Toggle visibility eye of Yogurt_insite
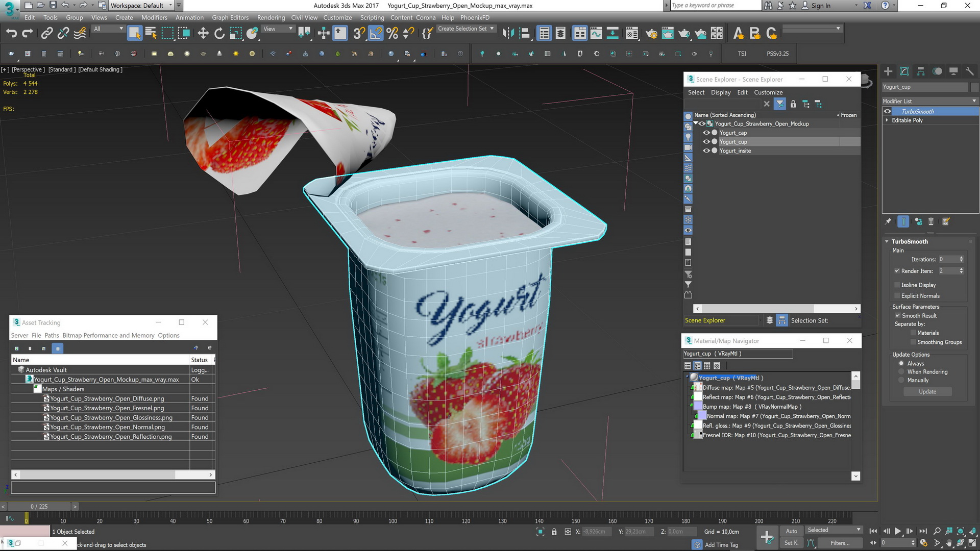 click(707, 151)
